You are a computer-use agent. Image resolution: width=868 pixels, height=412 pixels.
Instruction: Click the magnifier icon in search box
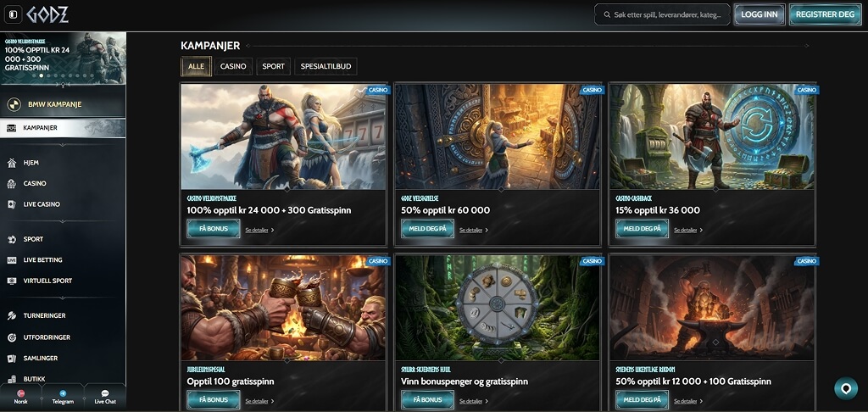[x=608, y=15]
